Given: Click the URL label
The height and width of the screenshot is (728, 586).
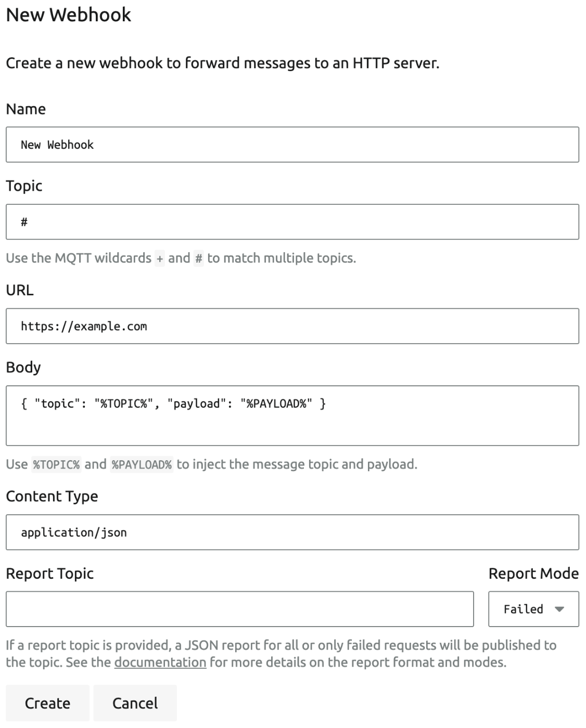Looking at the screenshot, I should (x=20, y=290).
